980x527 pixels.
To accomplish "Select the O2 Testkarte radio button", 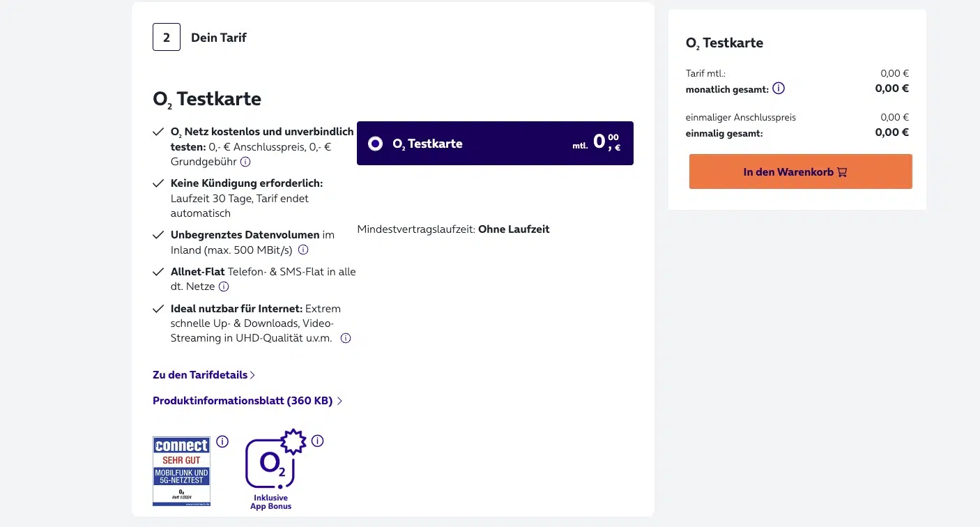I will pyautogui.click(x=375, y=144).
